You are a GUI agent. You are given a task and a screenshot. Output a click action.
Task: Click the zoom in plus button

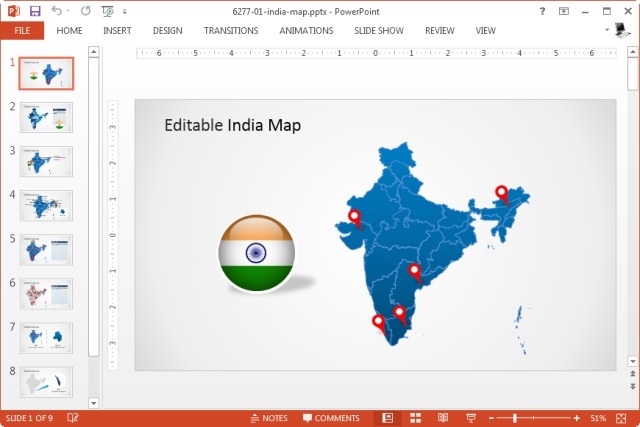click(x=576, y=418)
